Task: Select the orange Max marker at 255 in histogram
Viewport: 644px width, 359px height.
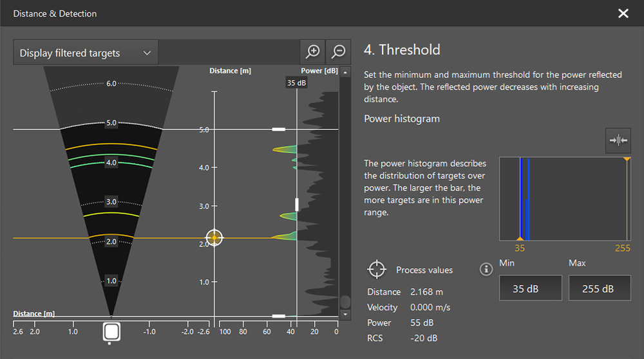Action: (x=627, y=159)
